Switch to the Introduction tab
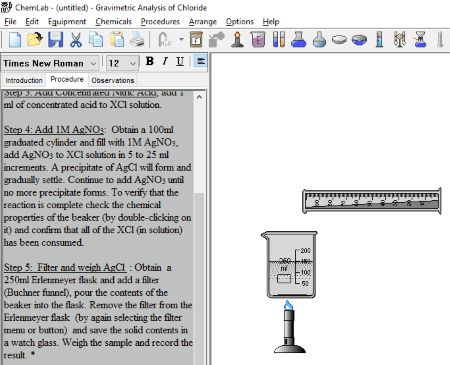 pyautogui.click(x=24, y=80)
